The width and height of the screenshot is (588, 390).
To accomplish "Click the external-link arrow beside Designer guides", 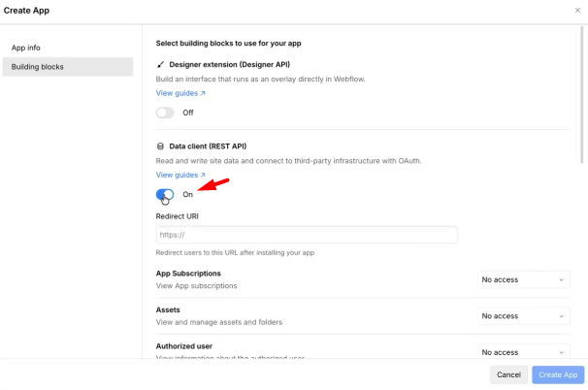I will coord(203,93).
